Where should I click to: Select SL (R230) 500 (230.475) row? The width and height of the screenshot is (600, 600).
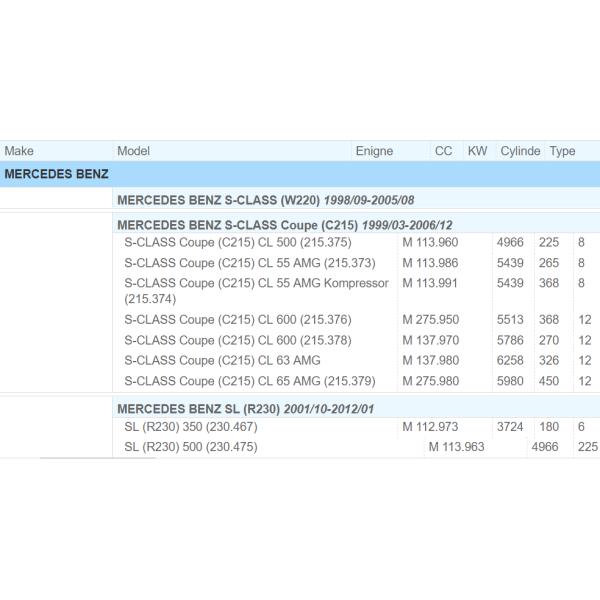[x=191, y=447]
